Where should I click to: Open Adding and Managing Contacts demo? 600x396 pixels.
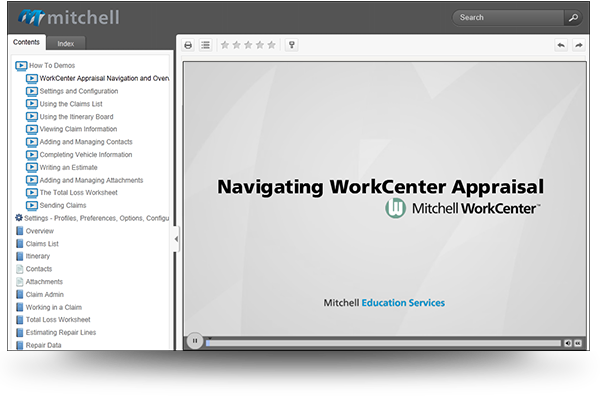click(86, 142)
